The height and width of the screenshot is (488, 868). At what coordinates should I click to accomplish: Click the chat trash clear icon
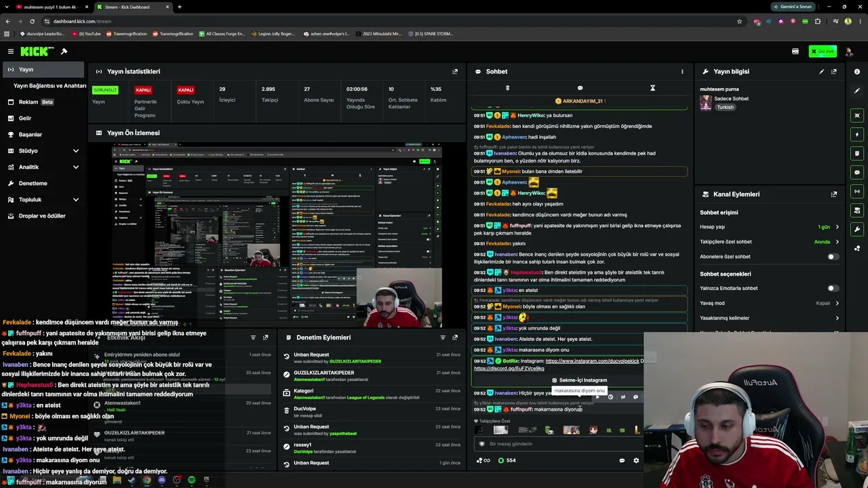[507, 88]
